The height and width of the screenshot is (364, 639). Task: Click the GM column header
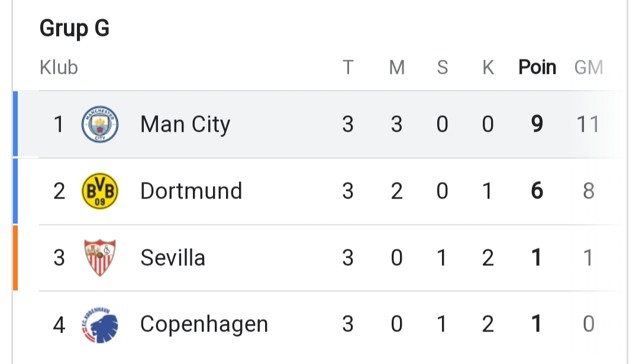point(589,67)
